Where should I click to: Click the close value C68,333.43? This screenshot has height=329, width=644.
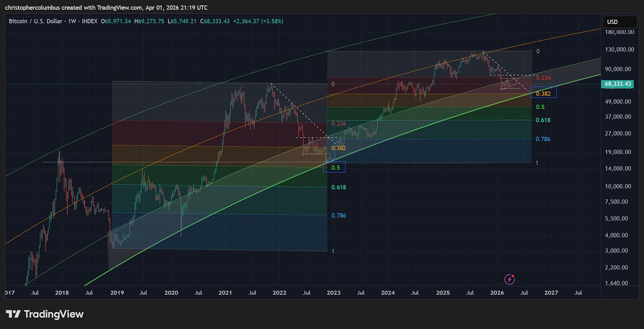(215, 21)
